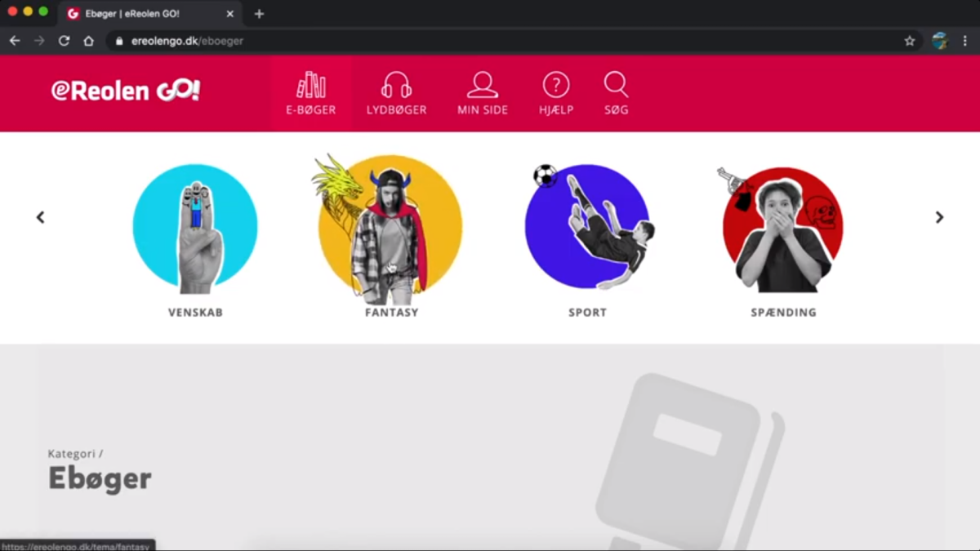The width and height of the screenshot is (980, 551).
Task: Click the address bar showing ereolengo.dk/eboeger
Action: (514, 41)
